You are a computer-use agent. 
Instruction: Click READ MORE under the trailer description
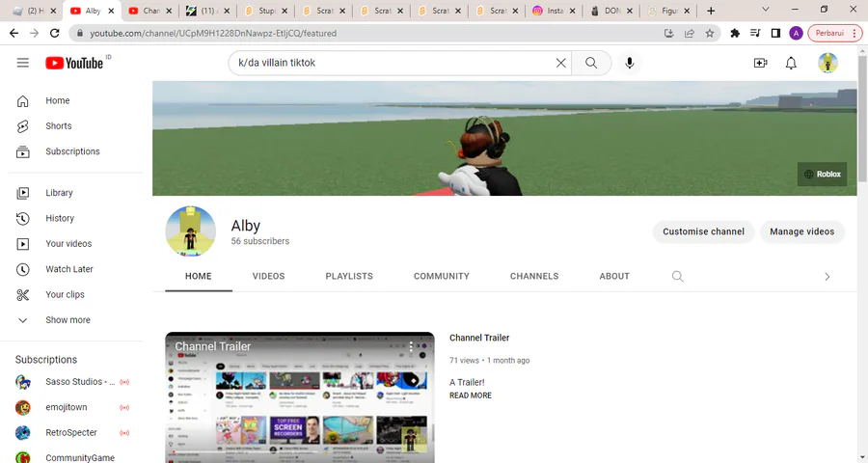tap(471, 395)
